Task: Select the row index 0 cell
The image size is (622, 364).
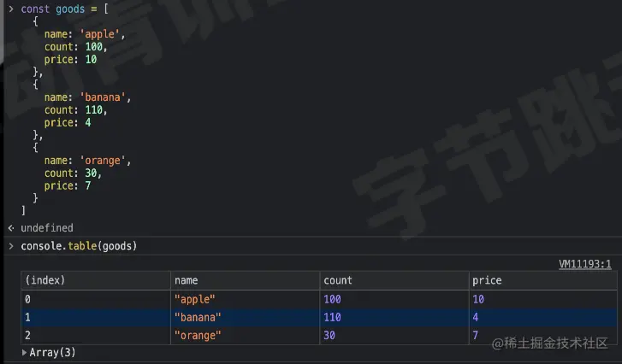Action: pos(29,299)
